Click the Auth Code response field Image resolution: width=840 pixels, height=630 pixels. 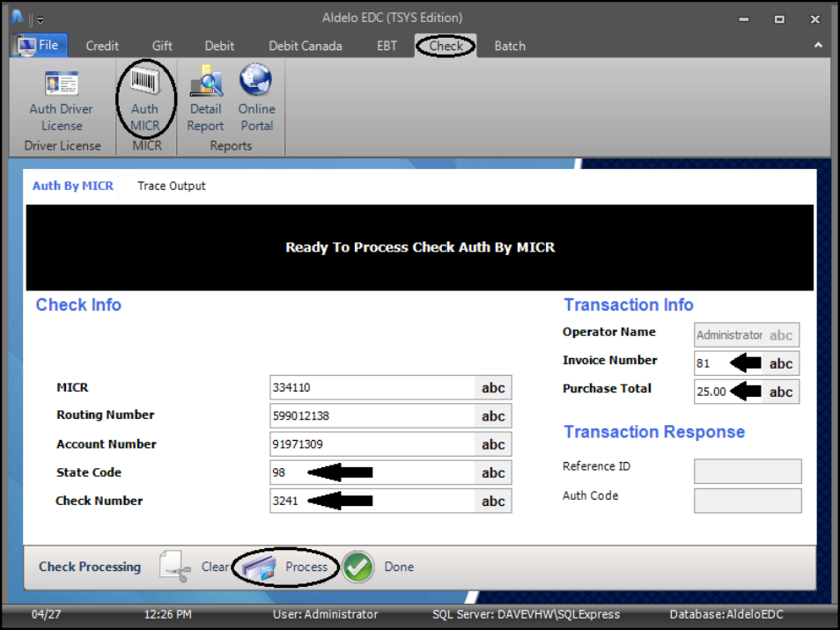748,501
